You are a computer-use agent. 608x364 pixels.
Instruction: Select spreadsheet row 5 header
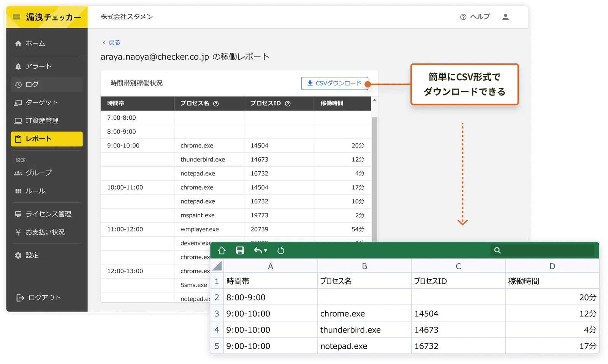[x=217, y=346]
